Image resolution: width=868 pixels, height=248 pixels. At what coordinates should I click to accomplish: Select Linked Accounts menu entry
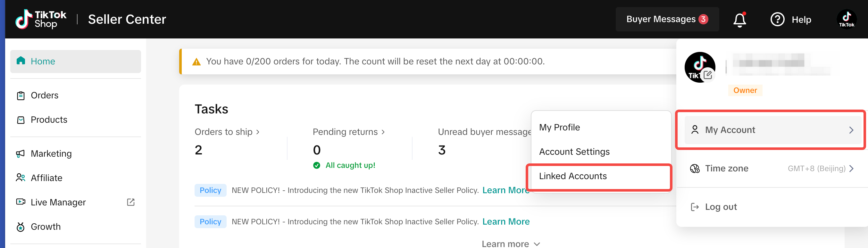[x=572, y=176]
